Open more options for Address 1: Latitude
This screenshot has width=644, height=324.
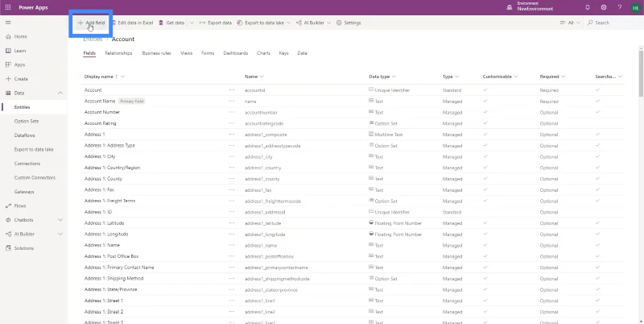tap(232, 223)
